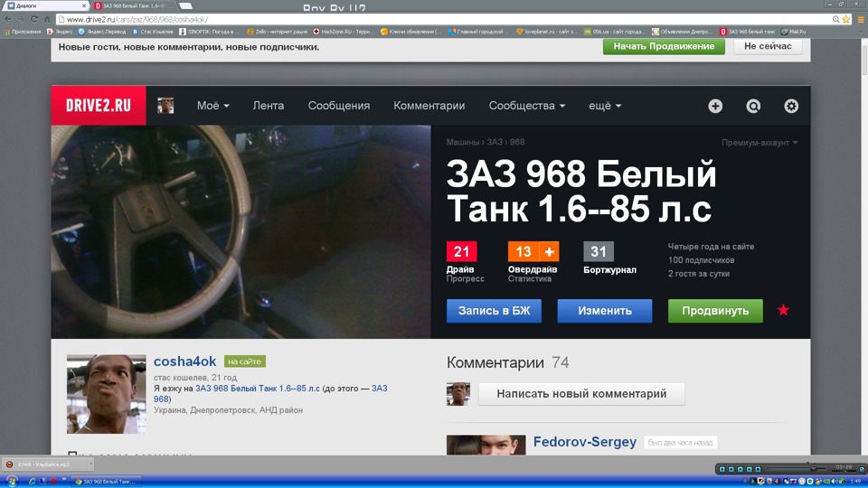This screenshot has width=868, height=488.
Task: Open the Fedorov-Sergey profile link
Action: 585,442
